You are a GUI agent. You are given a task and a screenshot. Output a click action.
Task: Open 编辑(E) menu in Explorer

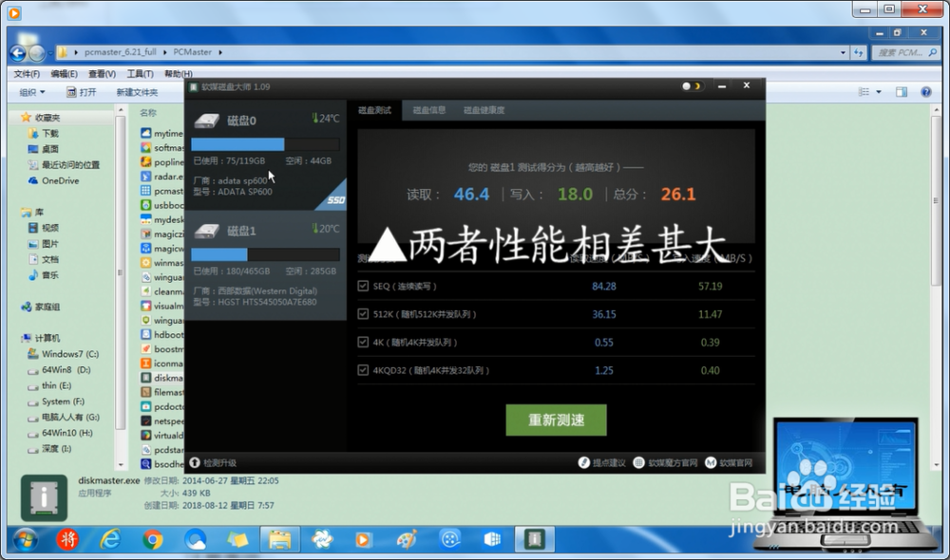click(65, 74)
